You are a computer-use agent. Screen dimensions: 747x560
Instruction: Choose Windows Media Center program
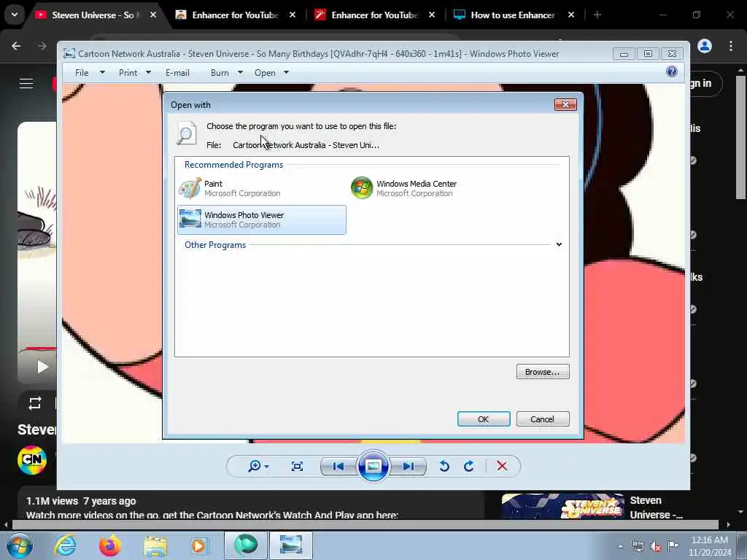click(433, 189)
